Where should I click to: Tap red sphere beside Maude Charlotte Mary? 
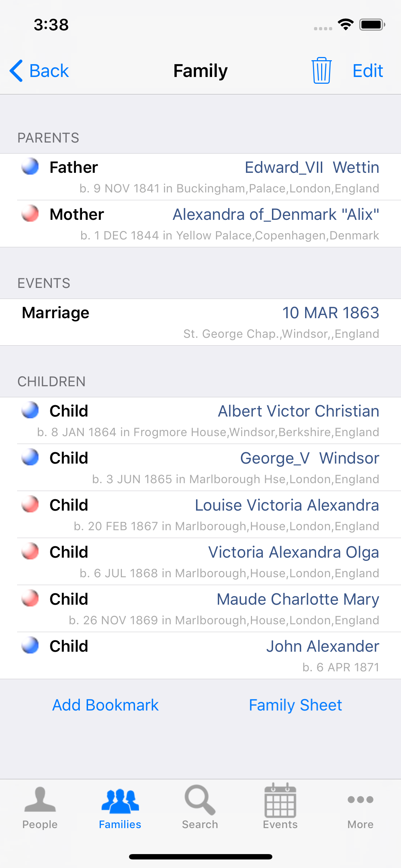[x=30, y=598]
